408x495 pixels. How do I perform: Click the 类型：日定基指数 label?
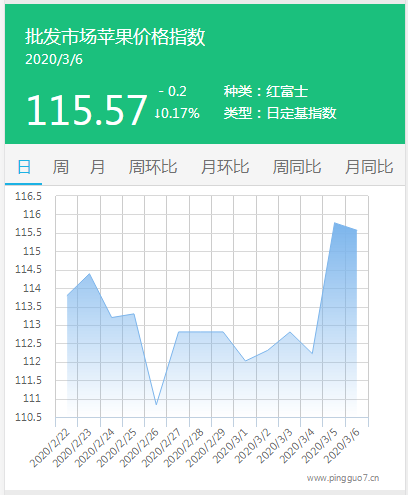pos(280,113)
